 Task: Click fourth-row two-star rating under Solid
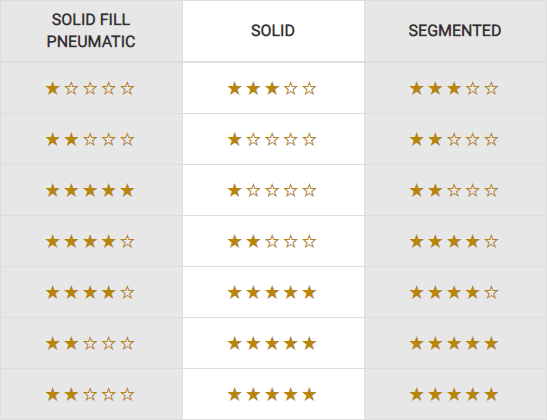coord(272,241)
